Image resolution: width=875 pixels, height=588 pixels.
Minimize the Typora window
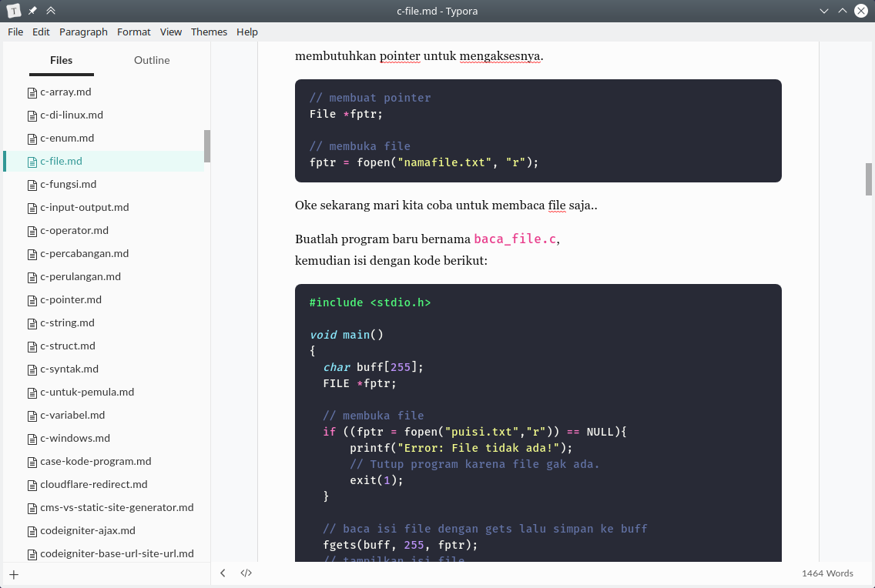tap(823, 11)
